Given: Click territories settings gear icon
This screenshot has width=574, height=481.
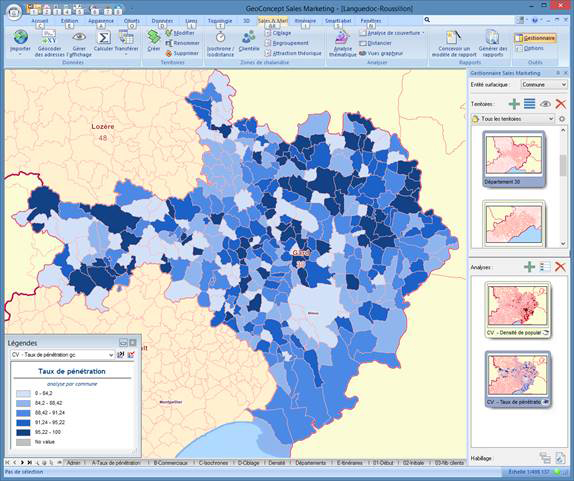Looking at the screenshot, I should [x=562, y=119].
